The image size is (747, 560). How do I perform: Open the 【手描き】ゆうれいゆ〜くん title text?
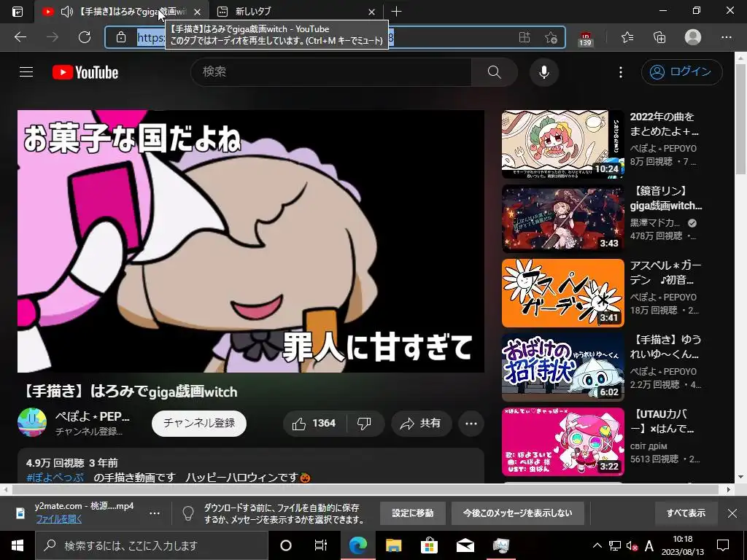(x=665, y=346)
